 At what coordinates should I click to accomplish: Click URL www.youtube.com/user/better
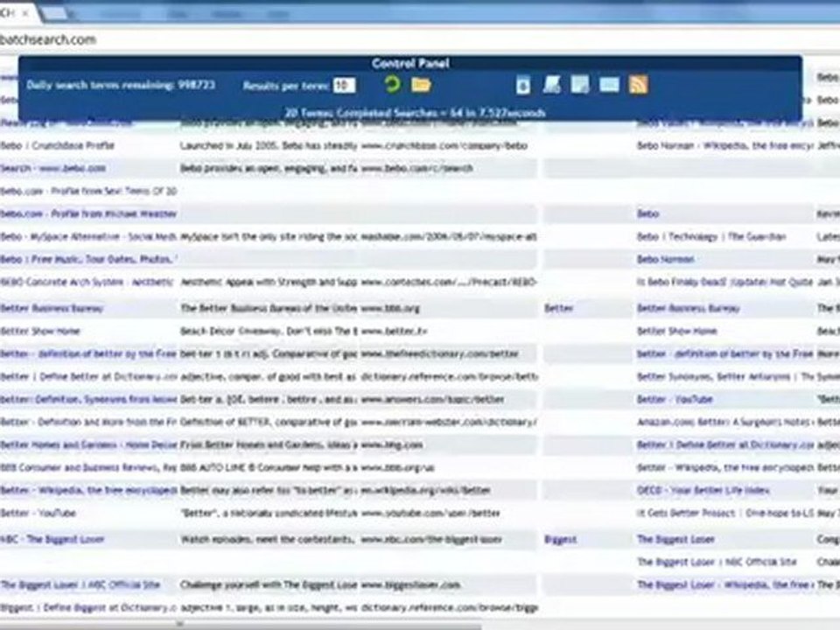(430, 514)
